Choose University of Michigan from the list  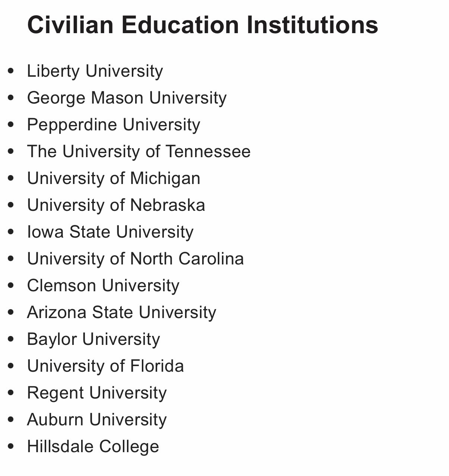[x=114, y=178]
